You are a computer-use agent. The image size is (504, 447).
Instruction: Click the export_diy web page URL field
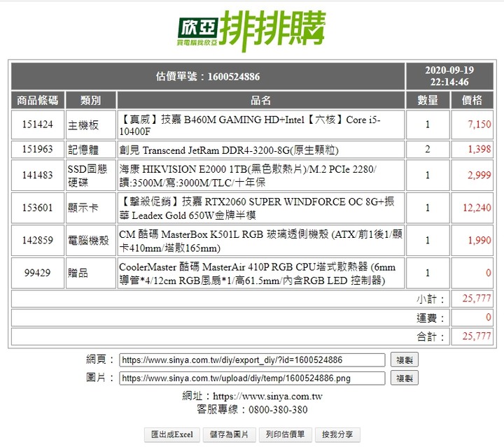[252, 360]
